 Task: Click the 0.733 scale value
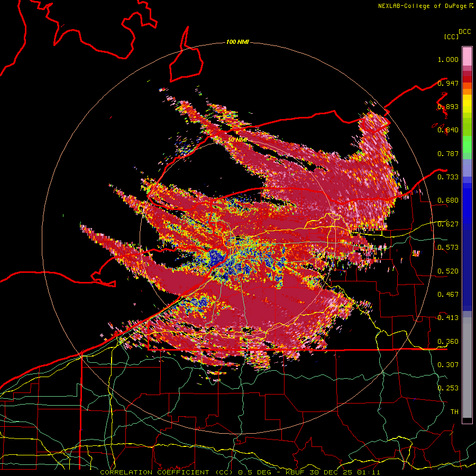pos(448,177)
